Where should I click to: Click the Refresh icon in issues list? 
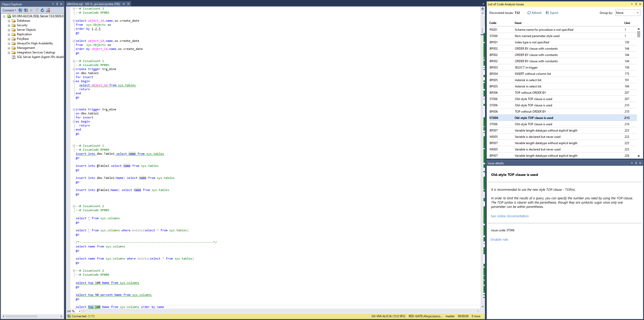(x=529, y=13)
